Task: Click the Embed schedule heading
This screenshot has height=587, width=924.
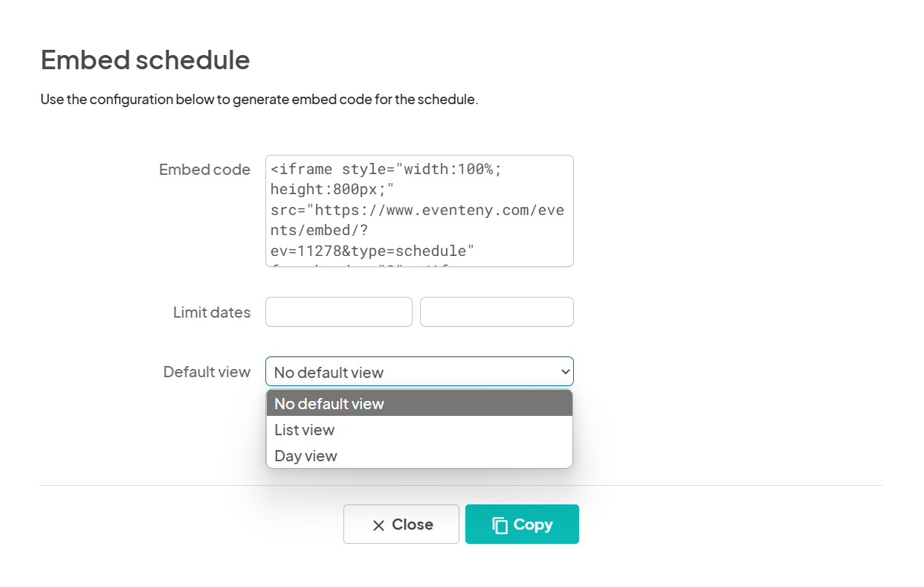Action: [146, 60]
